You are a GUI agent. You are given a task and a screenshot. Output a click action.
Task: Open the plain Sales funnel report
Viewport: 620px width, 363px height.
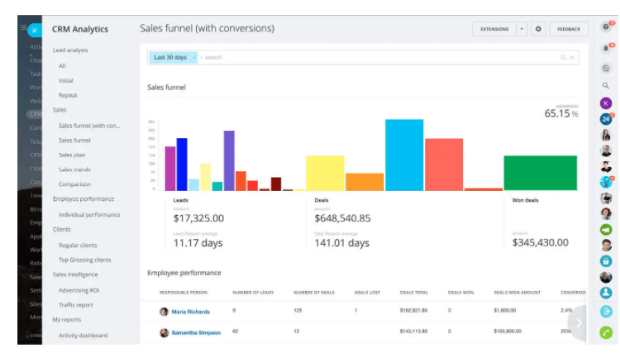(74, 140)
